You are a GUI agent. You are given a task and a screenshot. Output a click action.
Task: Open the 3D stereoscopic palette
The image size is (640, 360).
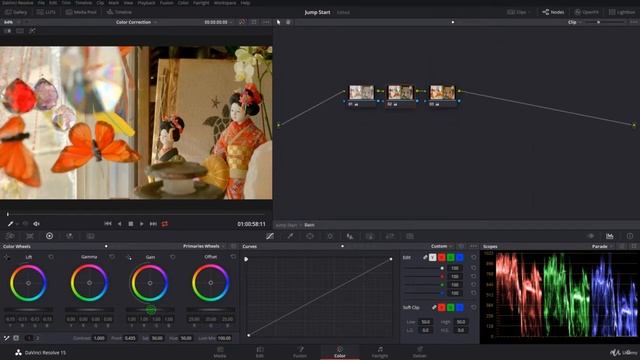(410, 236)
